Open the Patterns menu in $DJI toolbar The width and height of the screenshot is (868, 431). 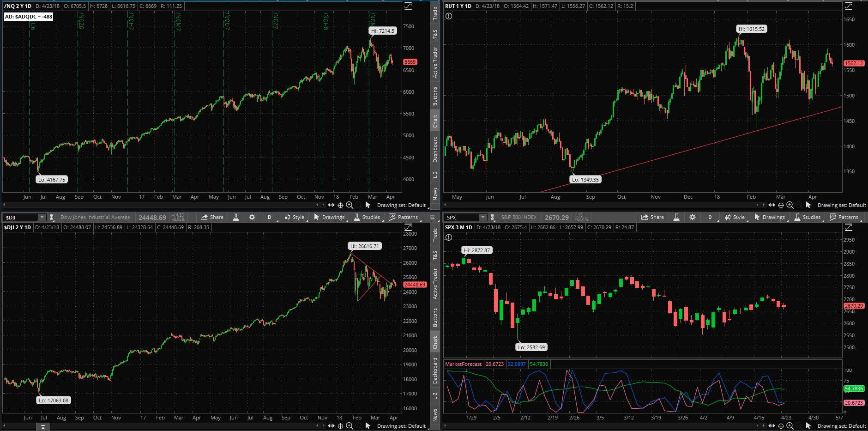click(404, 217)
